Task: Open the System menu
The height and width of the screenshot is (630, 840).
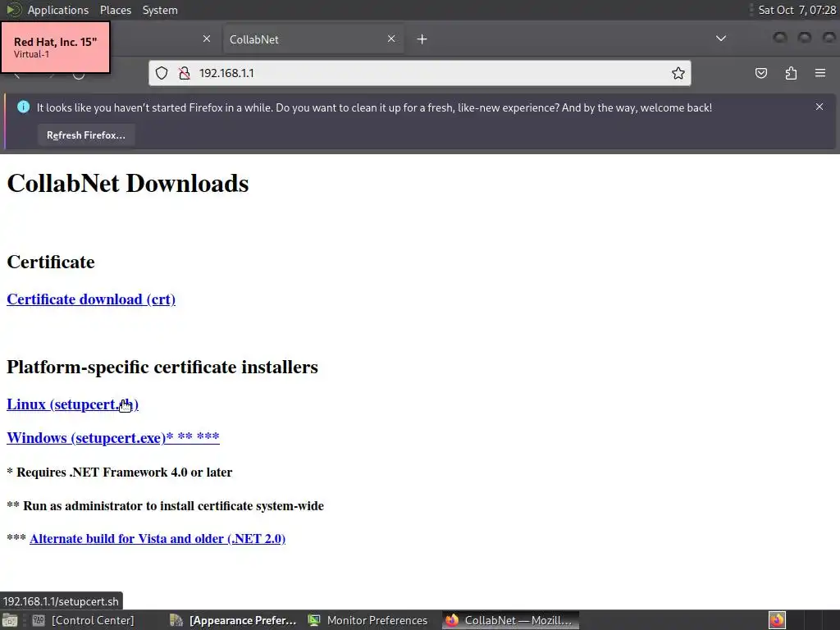Action: [160, 10]
